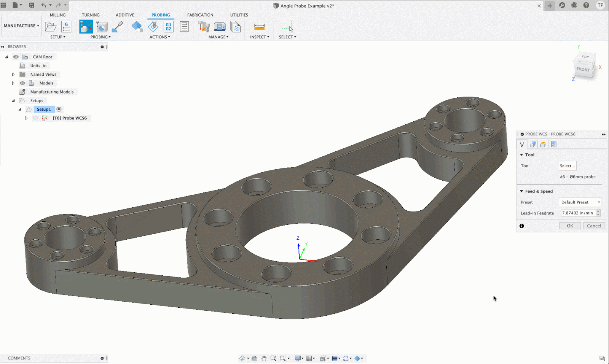Click the Post Process G1 G2 icon
The height and width of the screenshot is (364, 609).
pyautogui.click(x=168, y=27)
